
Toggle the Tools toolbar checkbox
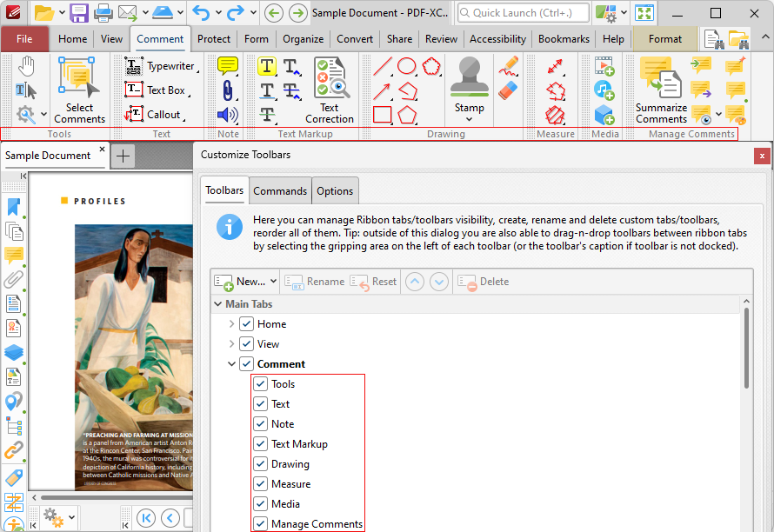(x=261, y=384)
